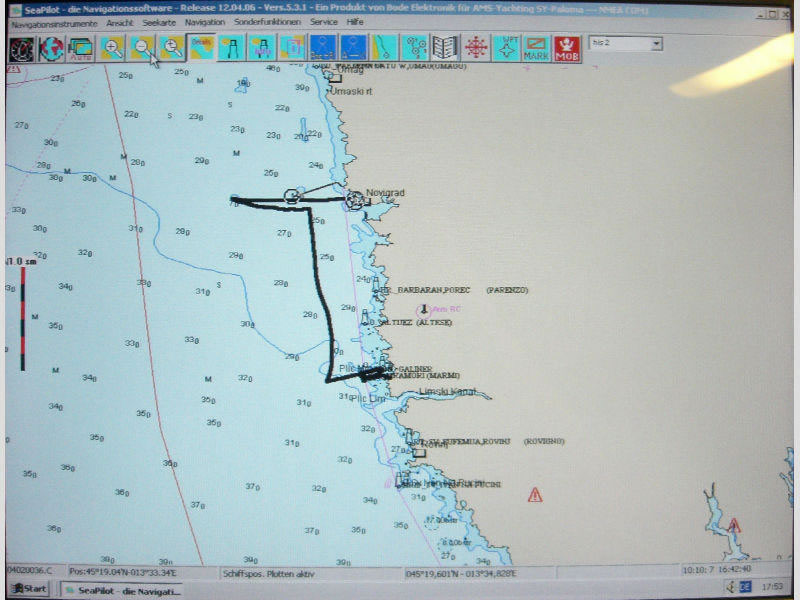Toggle the Details chart display button

(203, 47)
